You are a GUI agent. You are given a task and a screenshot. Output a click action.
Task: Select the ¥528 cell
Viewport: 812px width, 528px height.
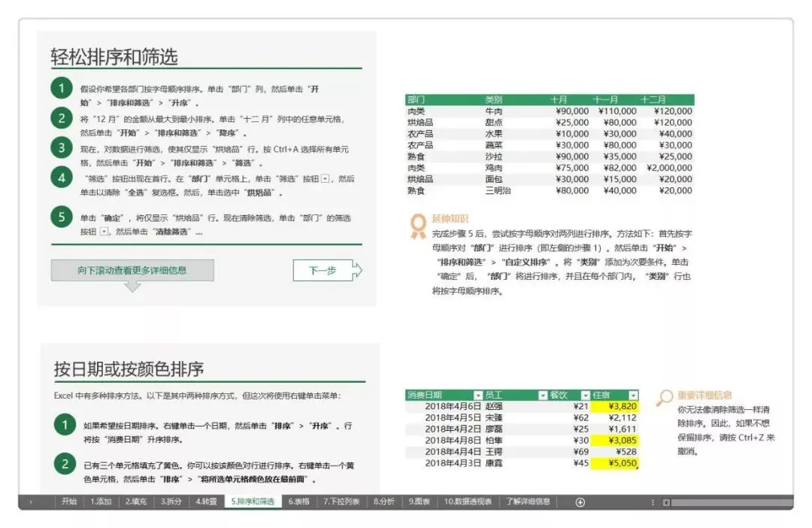pyautogui.click(x=615, y=452)
